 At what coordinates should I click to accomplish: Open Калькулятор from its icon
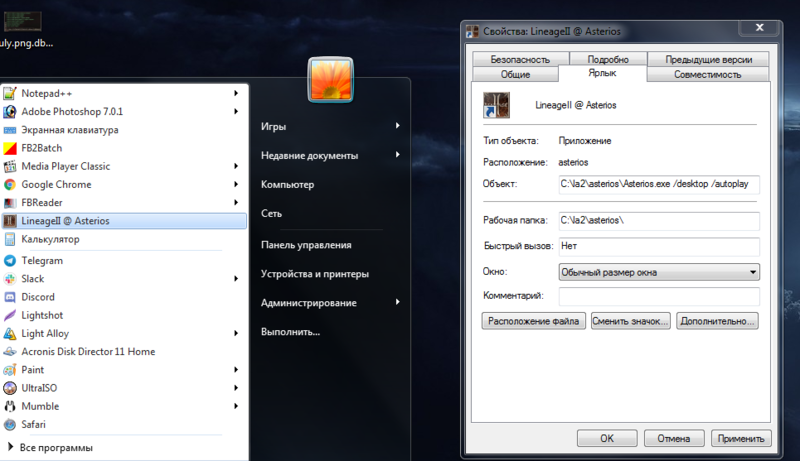coord(10,239)
